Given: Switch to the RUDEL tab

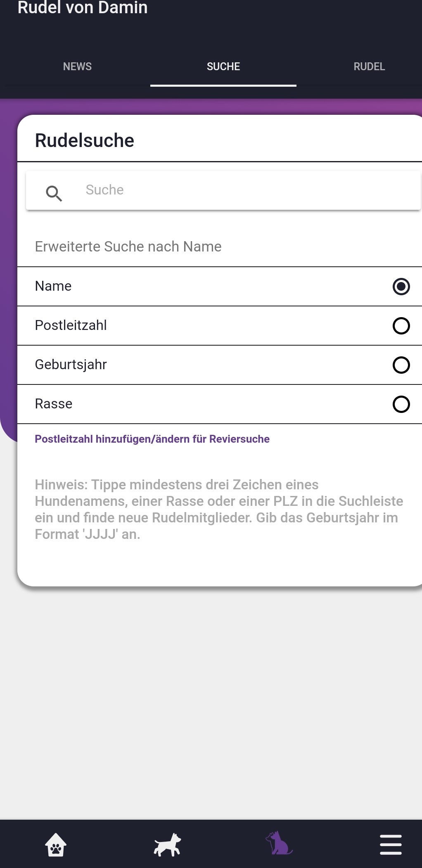Looking at the screenshot, I should 369,66.
